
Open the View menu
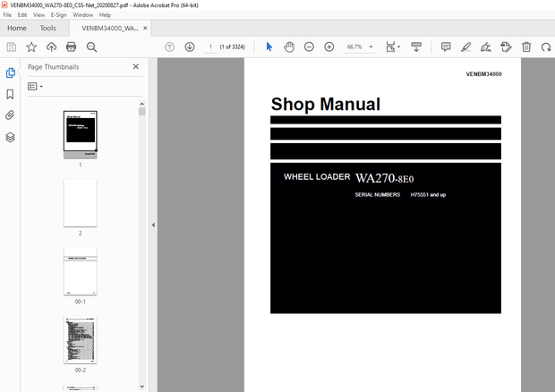point(38,15)
